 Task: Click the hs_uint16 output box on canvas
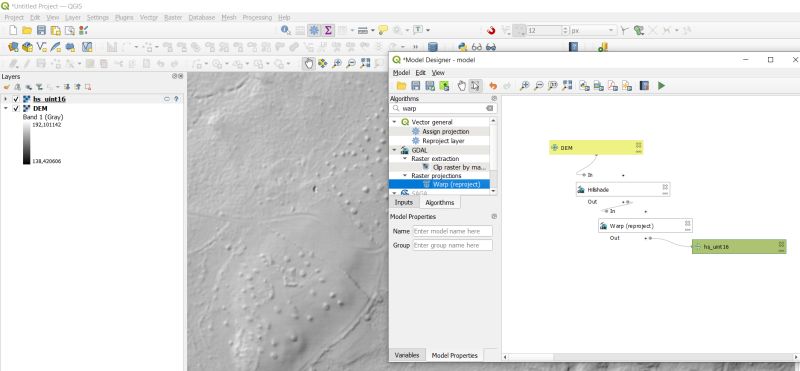pos(739,246)
